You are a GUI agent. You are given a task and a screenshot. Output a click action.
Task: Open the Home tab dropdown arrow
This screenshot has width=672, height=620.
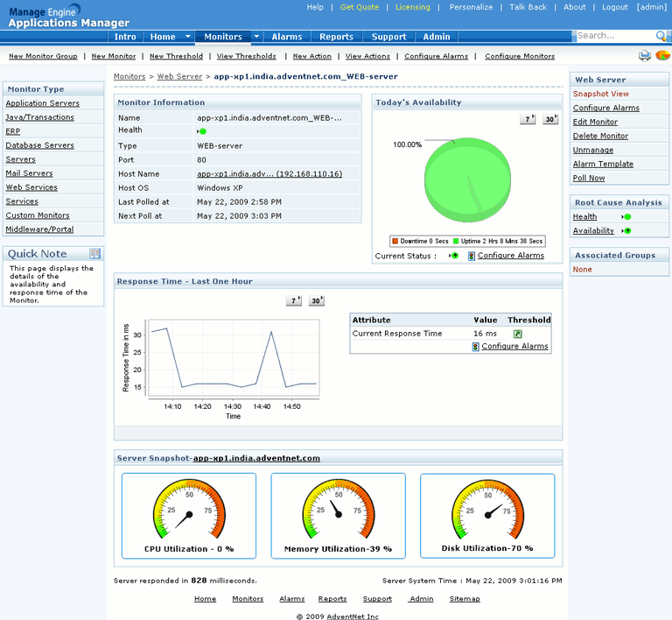coord(187,37)
